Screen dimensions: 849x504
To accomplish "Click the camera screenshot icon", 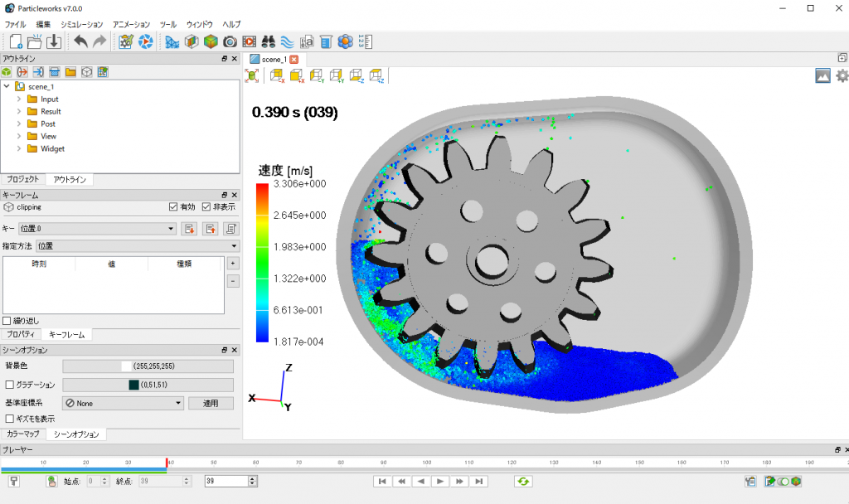I will click(x=230, y=41).
